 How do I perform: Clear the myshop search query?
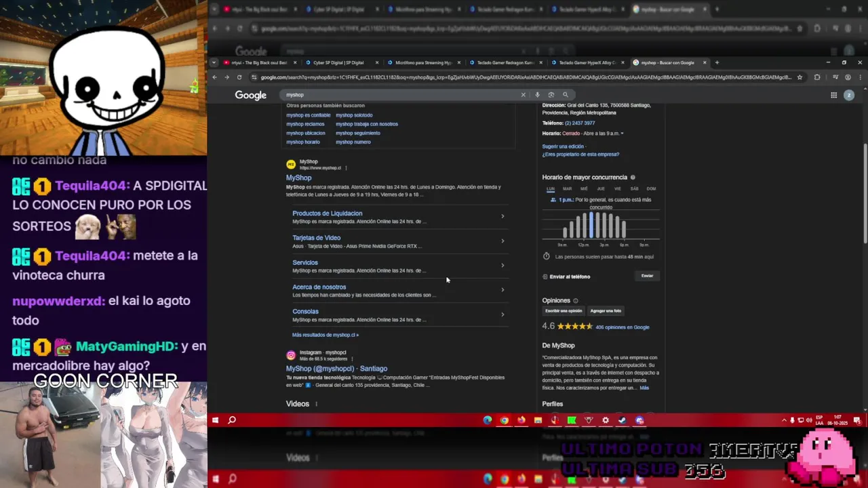click(523, 95)
